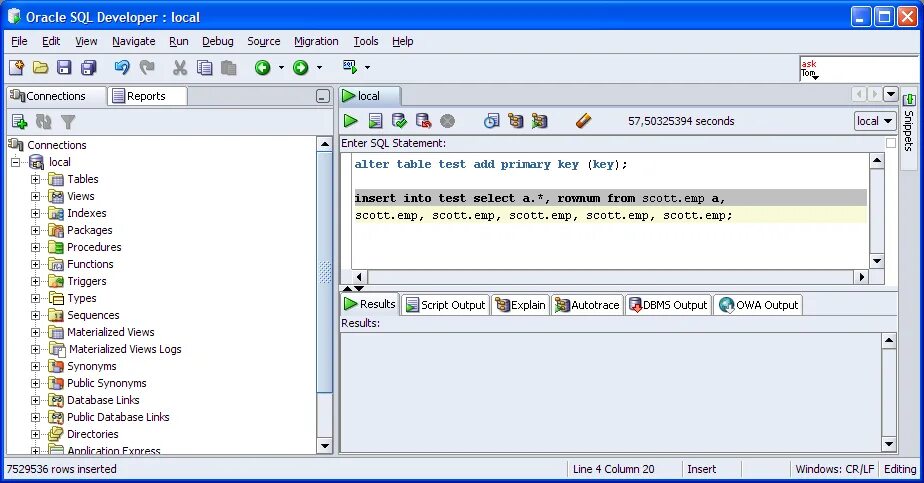Open the SQL Worksheet toolbar icon

350,67
